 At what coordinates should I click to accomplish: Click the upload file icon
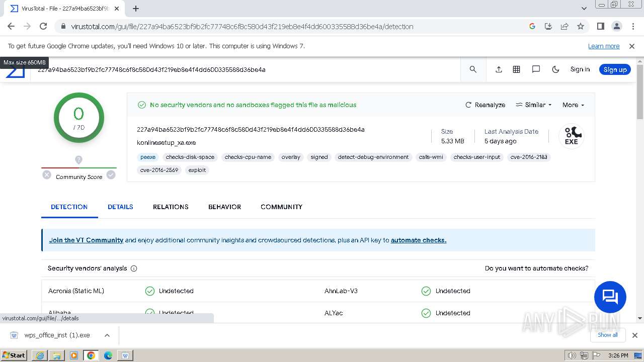click(499, 69)
